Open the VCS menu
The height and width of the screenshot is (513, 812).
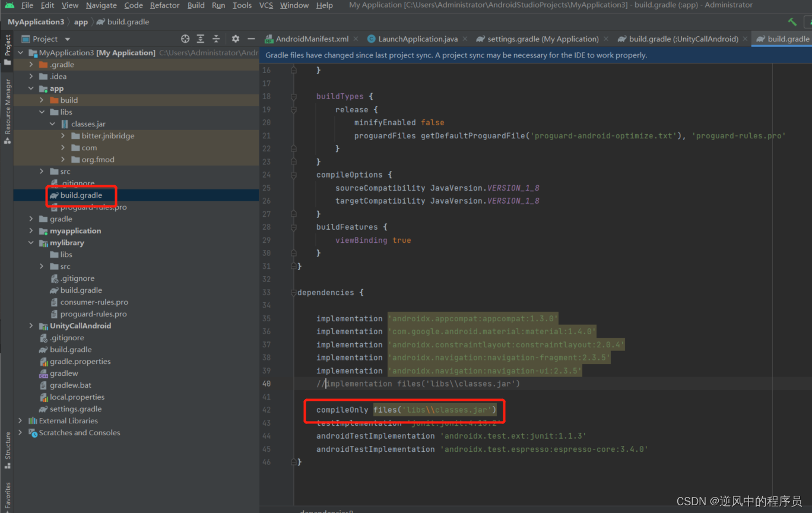tap(267, 5)
